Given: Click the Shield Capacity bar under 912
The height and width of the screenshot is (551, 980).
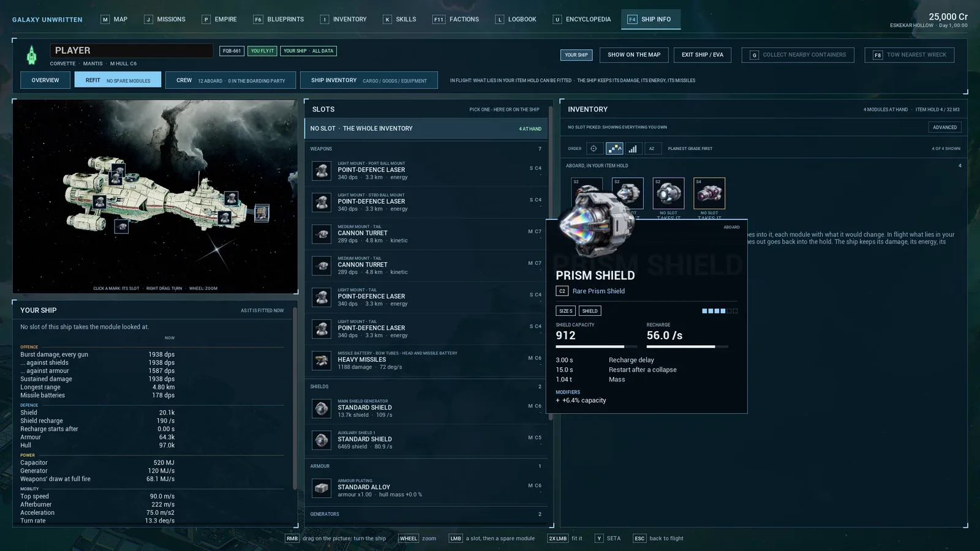Looking at the screenshot, I should click(x=597, y=347).
